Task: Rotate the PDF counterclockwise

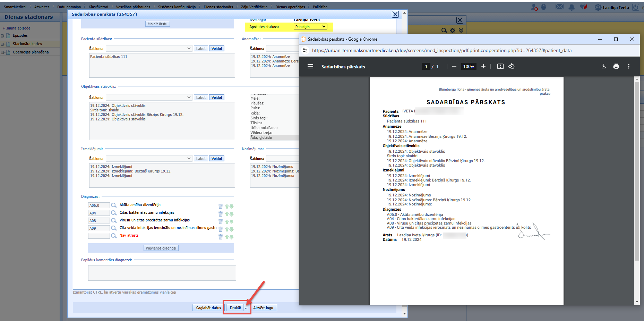Action: click(x=512, y=66)
